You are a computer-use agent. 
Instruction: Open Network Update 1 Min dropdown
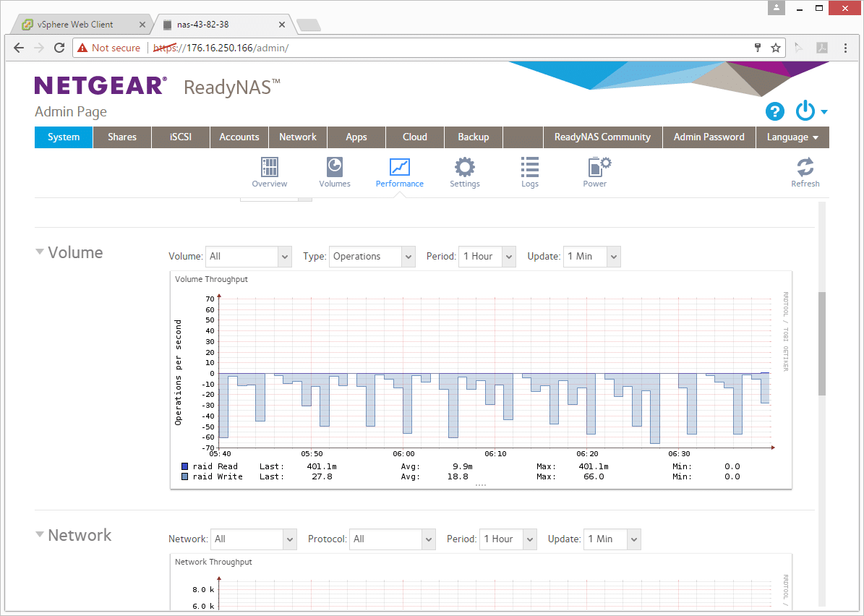pyautogui.click(x=612, y=539)
